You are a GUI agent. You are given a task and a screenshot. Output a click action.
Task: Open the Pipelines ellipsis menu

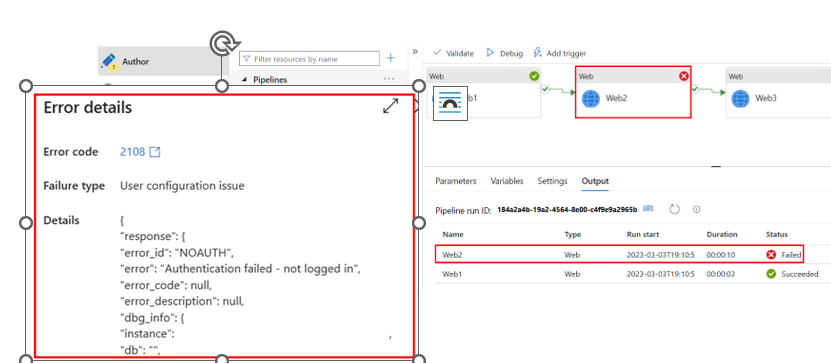(389, 79)
